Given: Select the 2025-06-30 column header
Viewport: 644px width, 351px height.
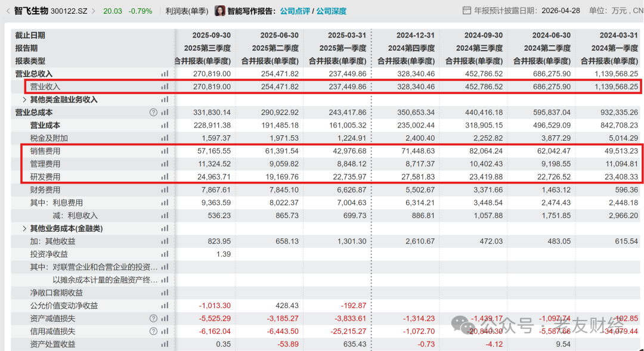Looking at the screenshot, I should (279, 35).
